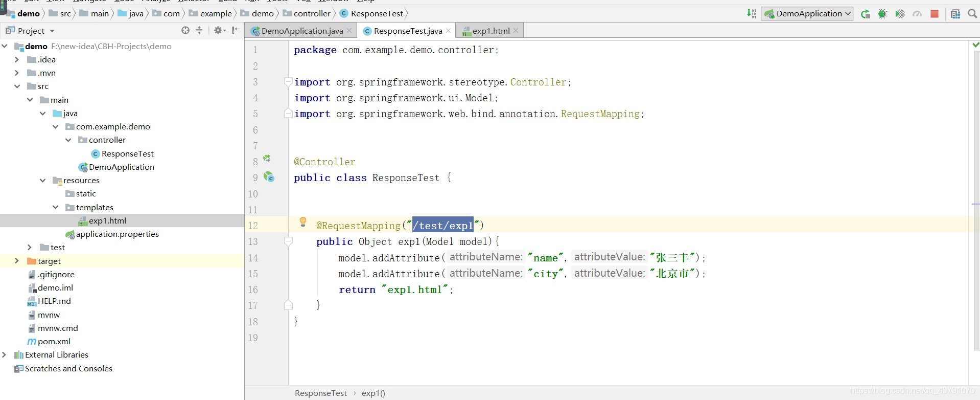The width and height of the screenshot is (980, 400).
Task: Click the src breadcrumb in navigation bar
Action: pyautogui.click(x=60, y=14)
